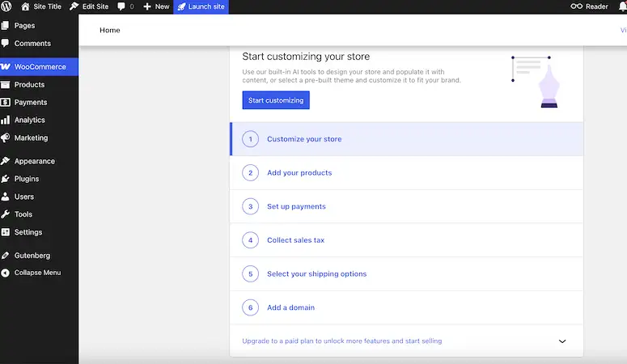Open the Reader glasses icon
The height and width of the screenshot is (364, 627).
pos(576,6)
